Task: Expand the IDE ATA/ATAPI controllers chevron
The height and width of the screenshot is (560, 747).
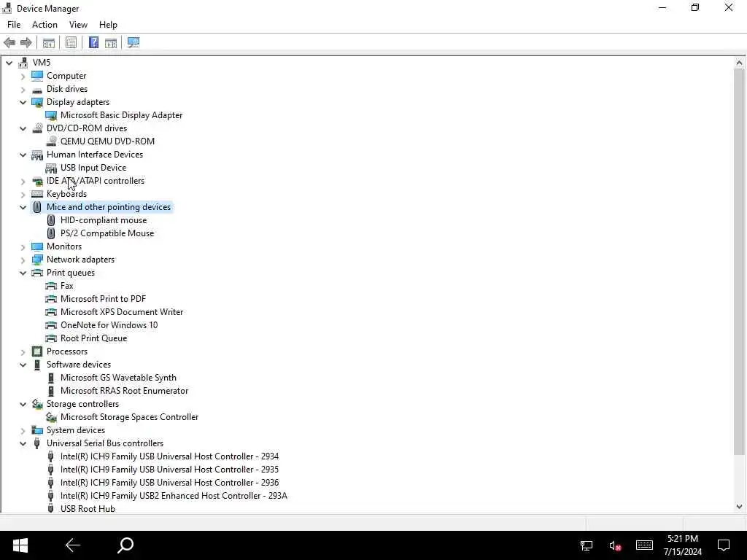Action: point(23,182)
